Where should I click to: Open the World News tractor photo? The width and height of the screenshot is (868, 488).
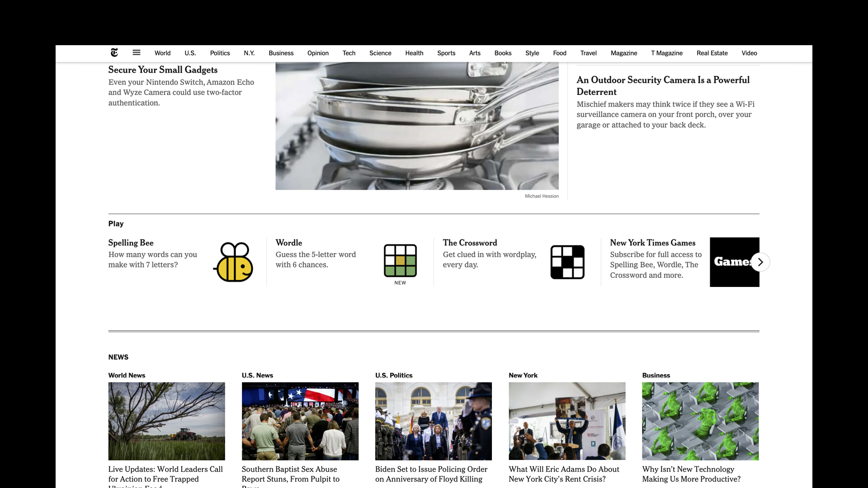pos(166,421)
